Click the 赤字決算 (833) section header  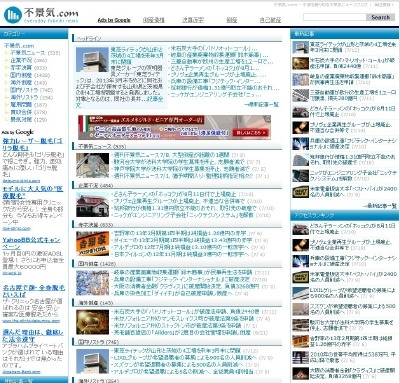[x=95, y=225]
